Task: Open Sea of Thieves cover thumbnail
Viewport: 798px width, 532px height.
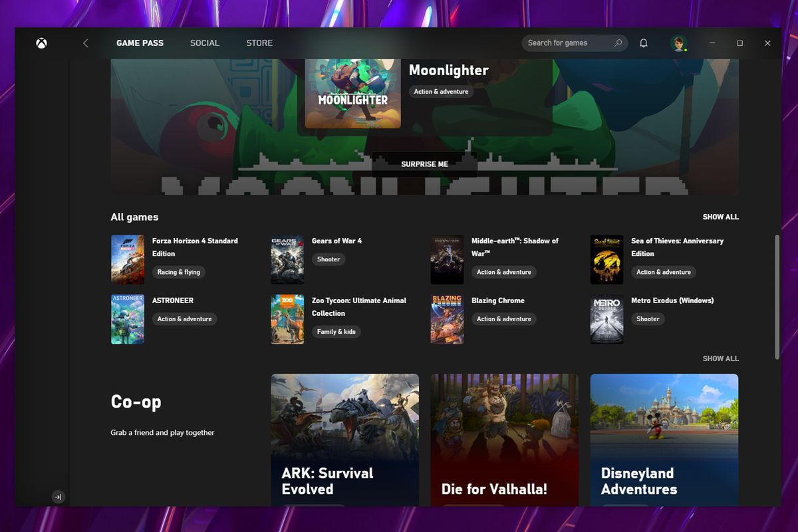Action: tap(607, 259)
